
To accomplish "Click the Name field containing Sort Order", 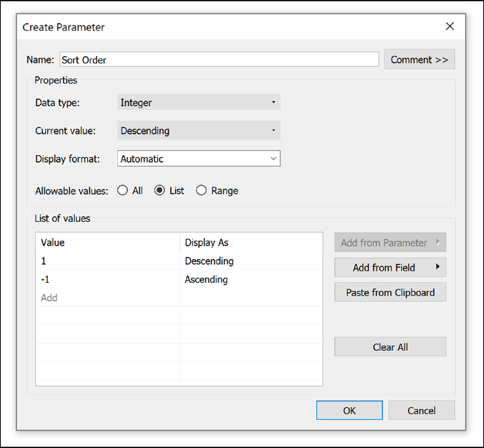I will click(x=219, y=59).
